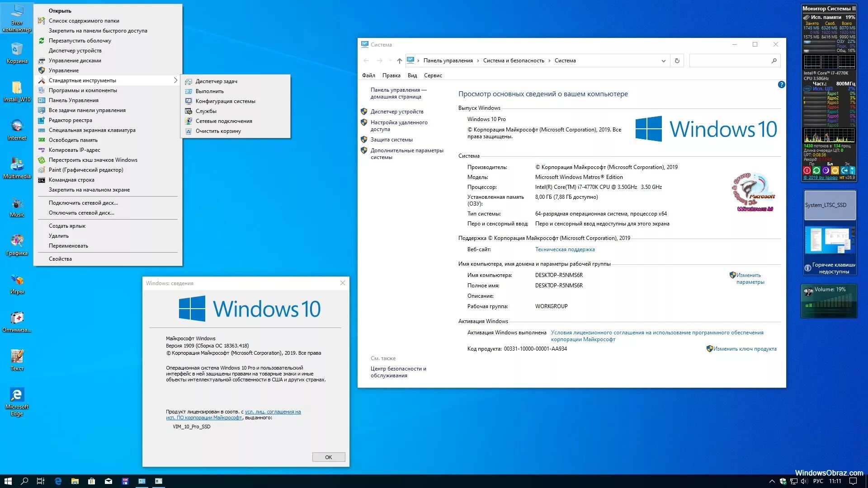Click the network icon in system tray

point(793,481)
